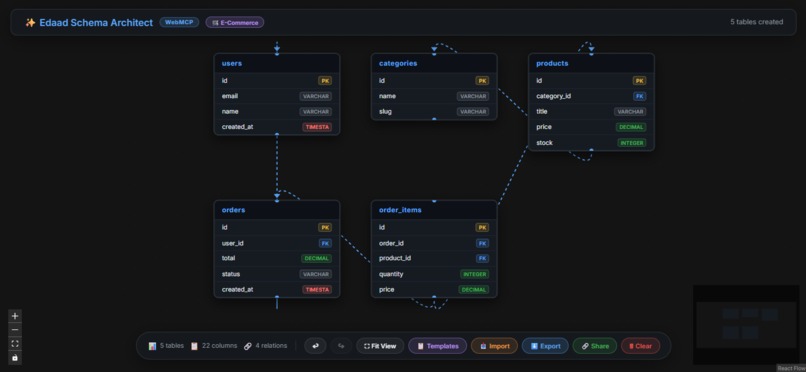
Task: Click the Import button
Action: click(494, 346)
